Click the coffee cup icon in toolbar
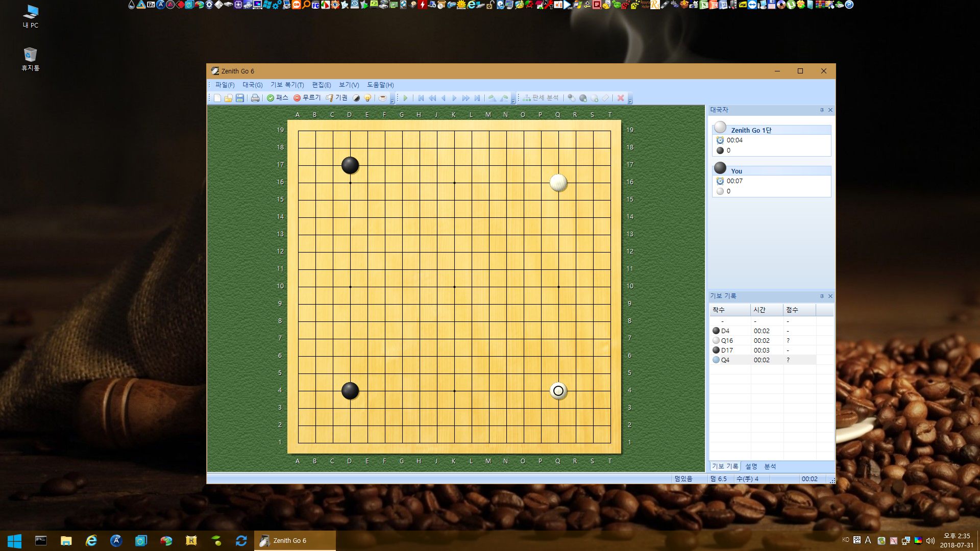Image resolution: width=980 pixels, height=551 pixels. coord(382,98)
